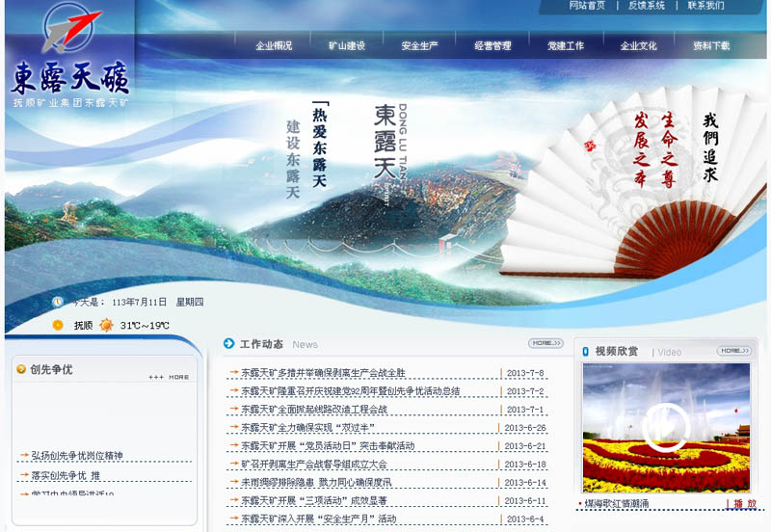Click the blue arrow icon beside 工作动态

[229, 343]
